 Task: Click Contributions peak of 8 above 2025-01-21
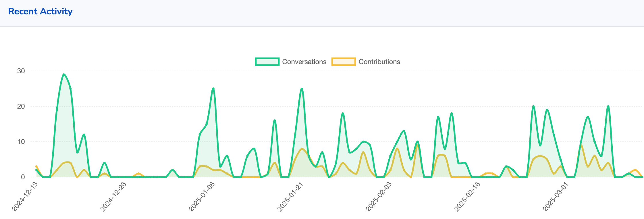click(302, 149)
